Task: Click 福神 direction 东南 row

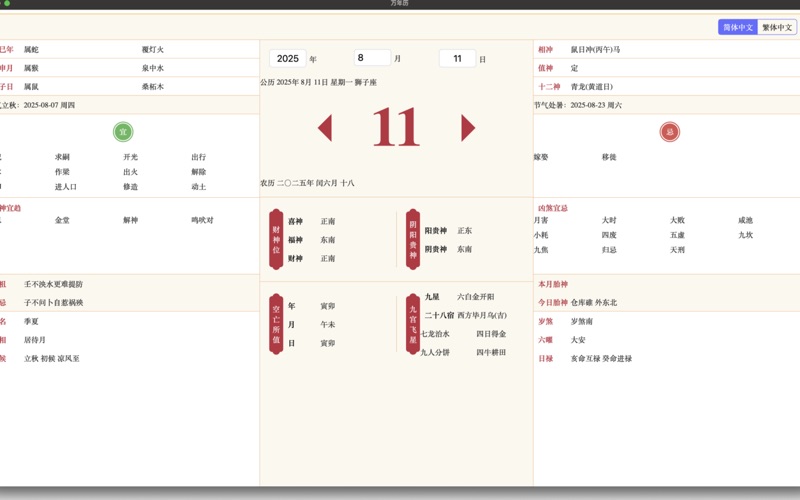Action: click(x=312, y=240)
